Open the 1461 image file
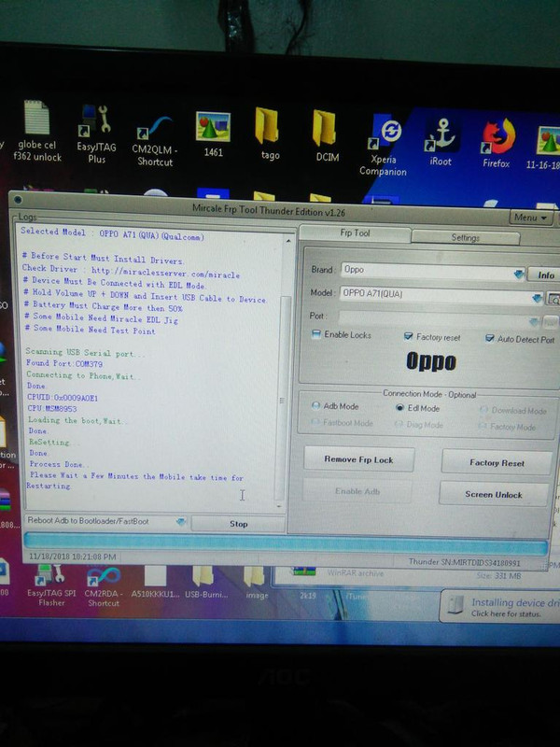Viewport: 560px width, 747px height. click(x=213, y=134)
